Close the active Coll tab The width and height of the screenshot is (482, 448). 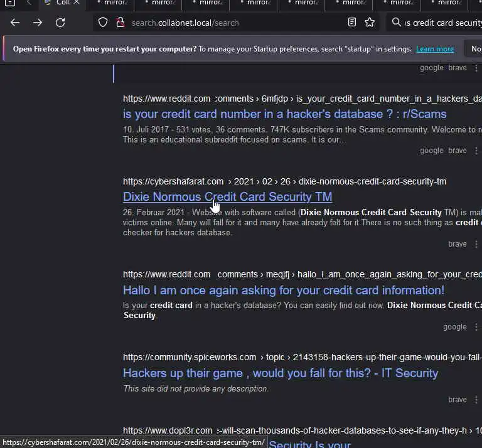pos(77,3)
